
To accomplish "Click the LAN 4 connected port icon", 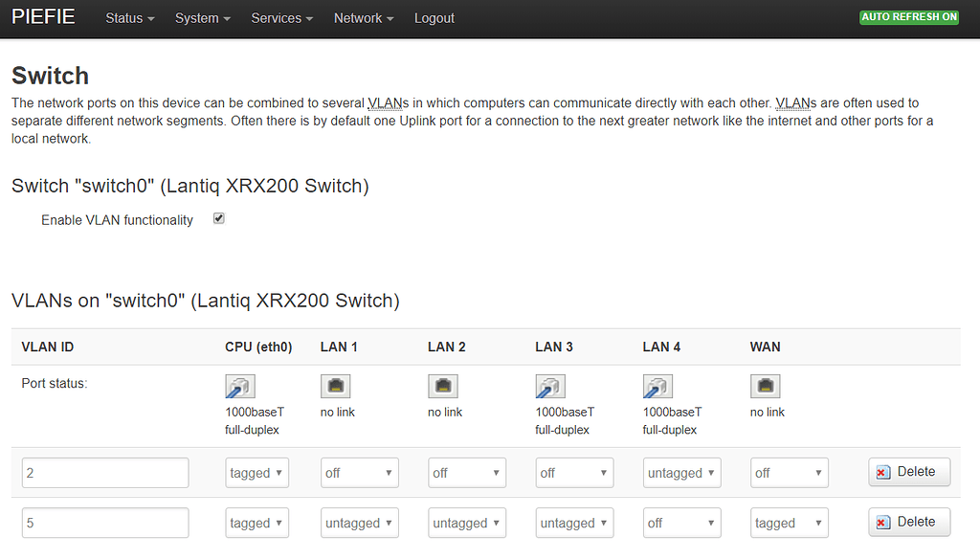I will coord(657,386).
